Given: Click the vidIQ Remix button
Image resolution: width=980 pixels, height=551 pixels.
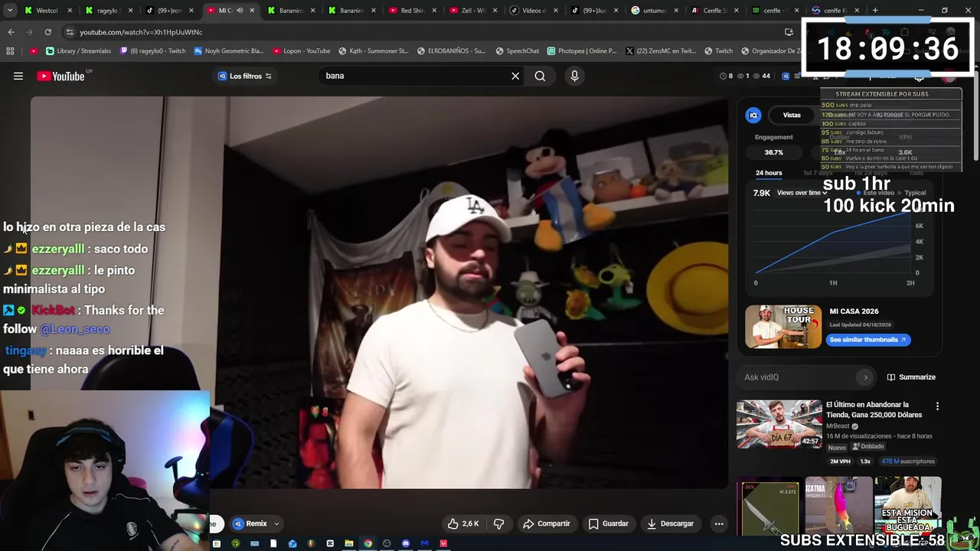Looking at the screenshot, I should pyautogui.click(x=250, y=524).
